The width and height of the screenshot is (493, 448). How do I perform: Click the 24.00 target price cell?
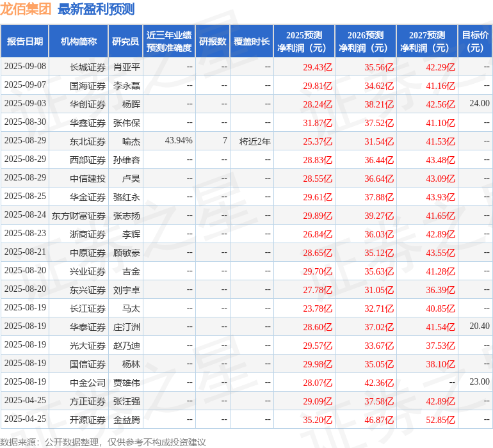click(479, 104)
